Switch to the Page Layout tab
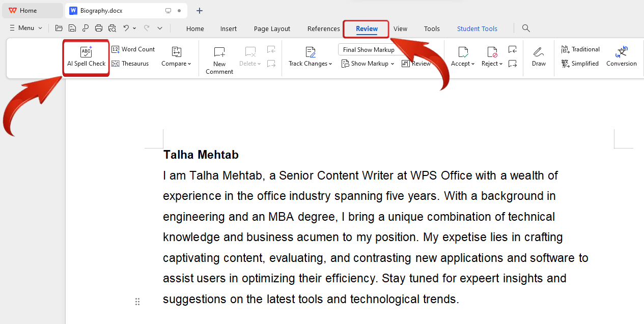The image size is (644, 324). point(272,29)
